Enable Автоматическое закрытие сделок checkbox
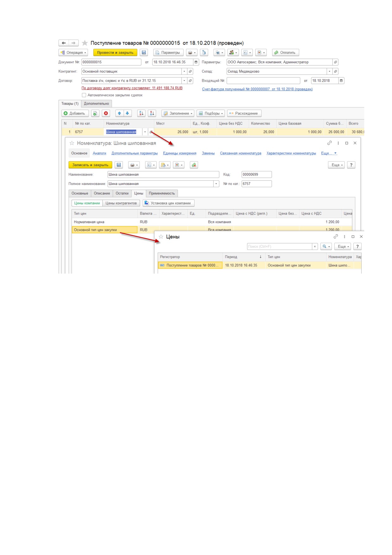The image size is (392, 555). pyautogui.click(x=84, y=95)
